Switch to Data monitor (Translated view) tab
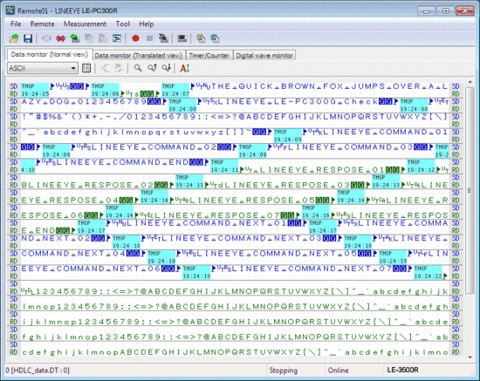The image size is (480, 381). tap(138, 55)
